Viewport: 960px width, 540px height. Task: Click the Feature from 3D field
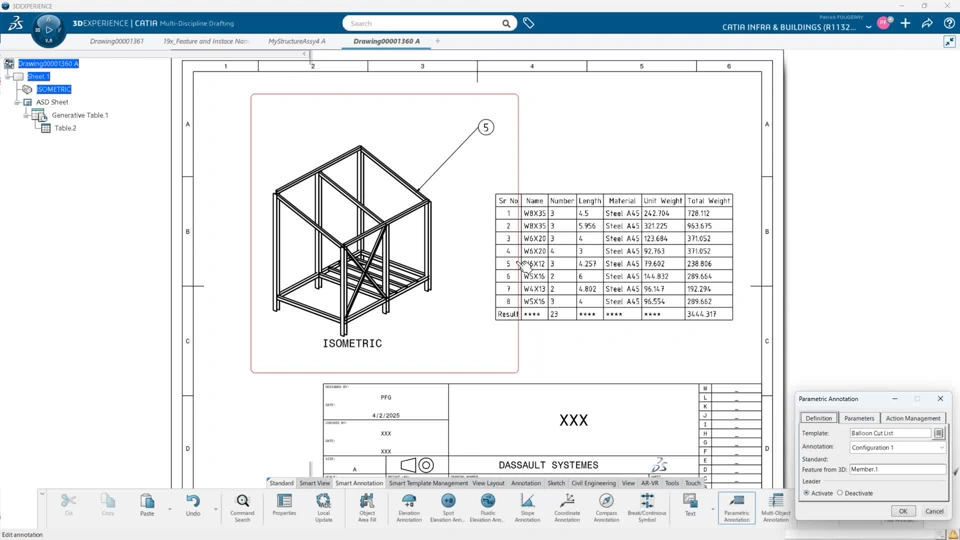pos(898,469)
